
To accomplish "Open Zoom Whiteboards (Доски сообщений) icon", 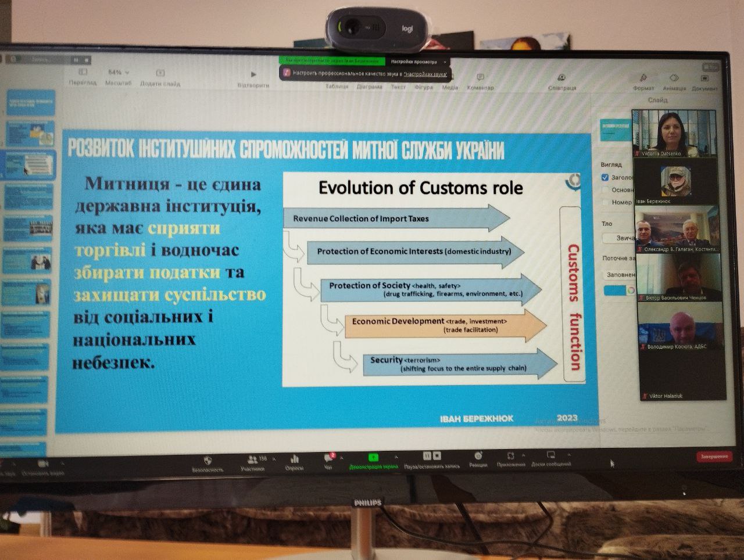I will [x=550, y=455].
